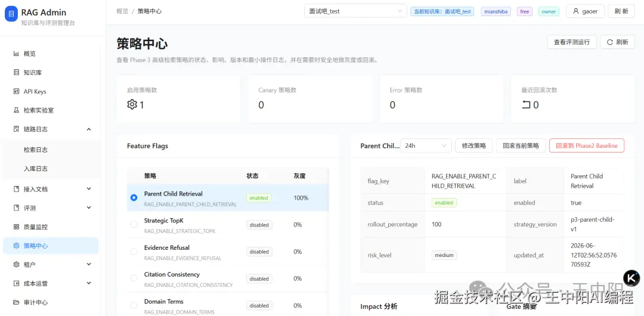
Task: Open 质量监控 in the sidebar menu
Action: [51, 227]
